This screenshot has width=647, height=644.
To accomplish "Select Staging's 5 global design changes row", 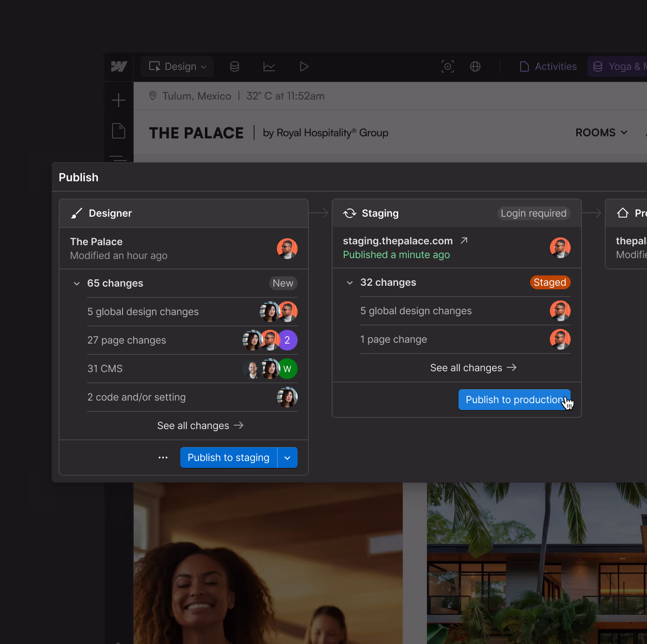I will (465, 311).
